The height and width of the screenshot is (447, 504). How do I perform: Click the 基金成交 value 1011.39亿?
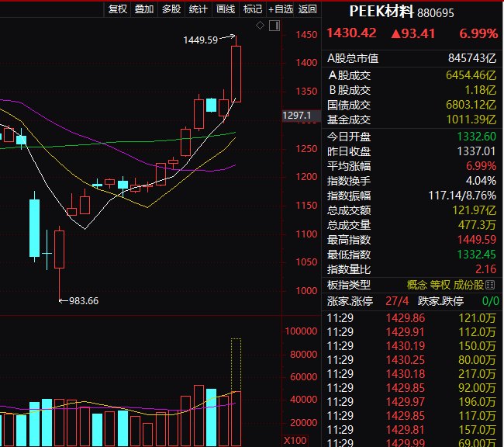point(471,120)
